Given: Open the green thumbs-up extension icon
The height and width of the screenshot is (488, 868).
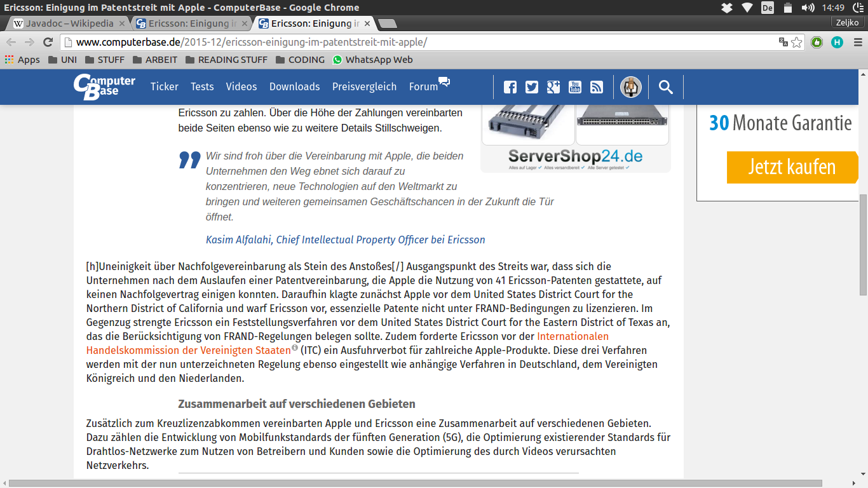Looking at the screenshot, I should pyautogui.click(x=817, y=43).
